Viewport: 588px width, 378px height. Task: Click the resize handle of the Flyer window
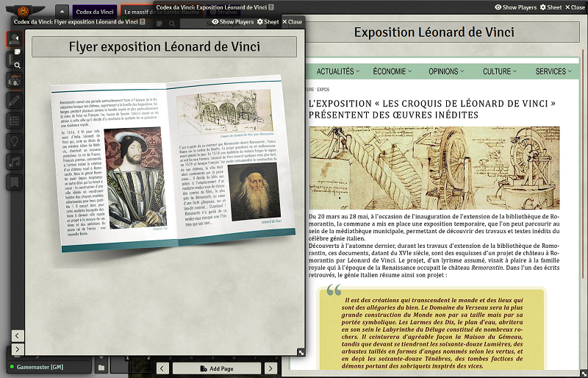click(301, 352)
